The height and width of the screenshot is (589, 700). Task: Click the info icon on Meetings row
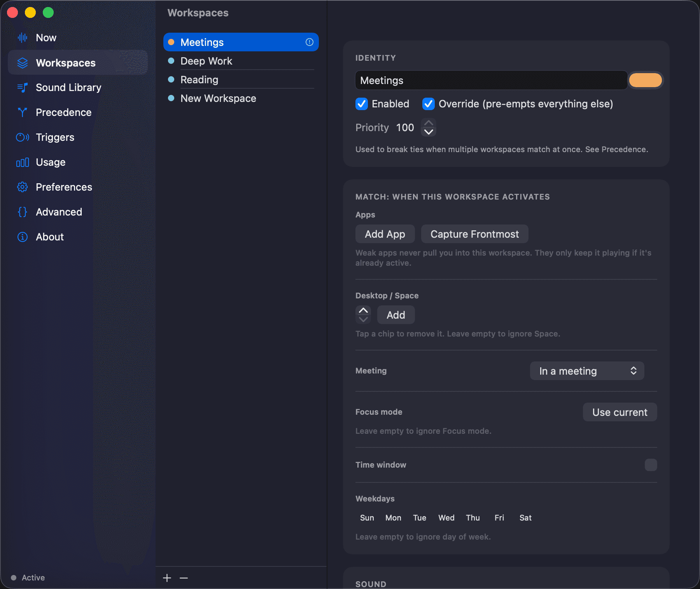coord(310,42)
